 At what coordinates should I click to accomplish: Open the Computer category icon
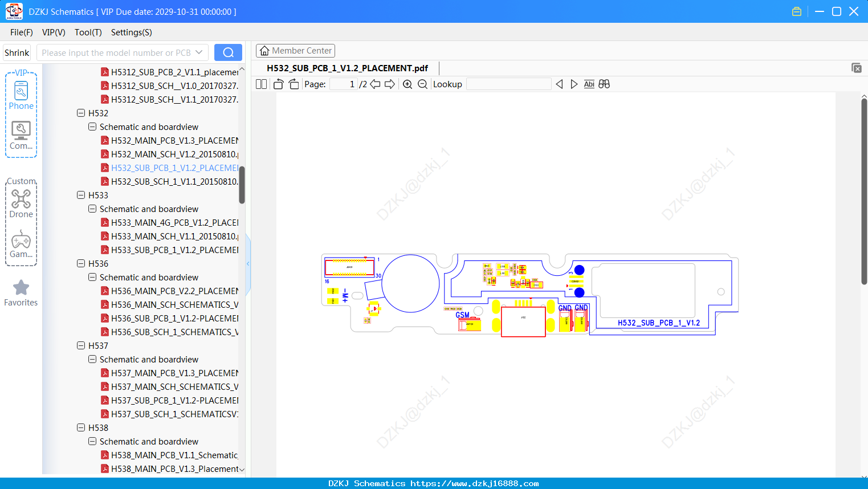[21, 136]
